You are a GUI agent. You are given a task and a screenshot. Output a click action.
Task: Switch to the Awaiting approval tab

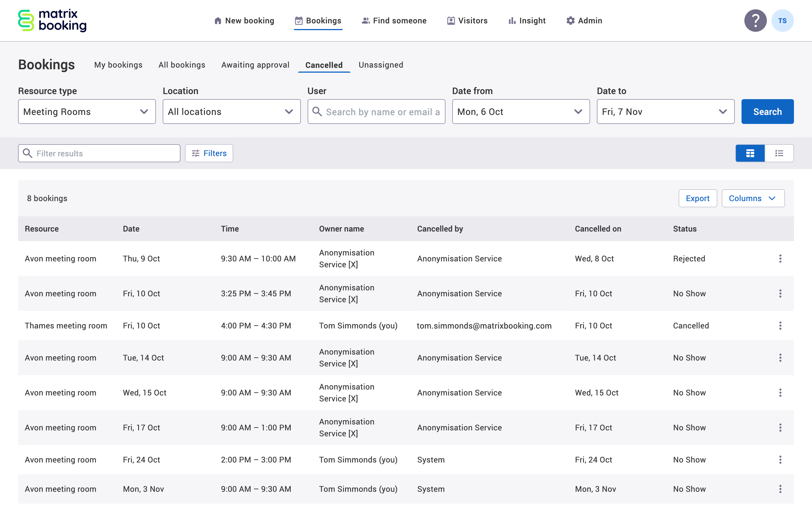coord(255,65)
